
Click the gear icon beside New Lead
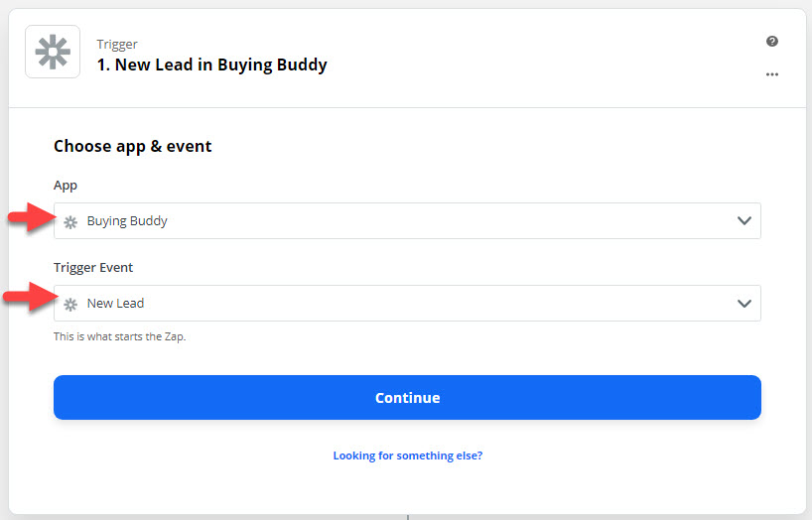pos(70,305)
